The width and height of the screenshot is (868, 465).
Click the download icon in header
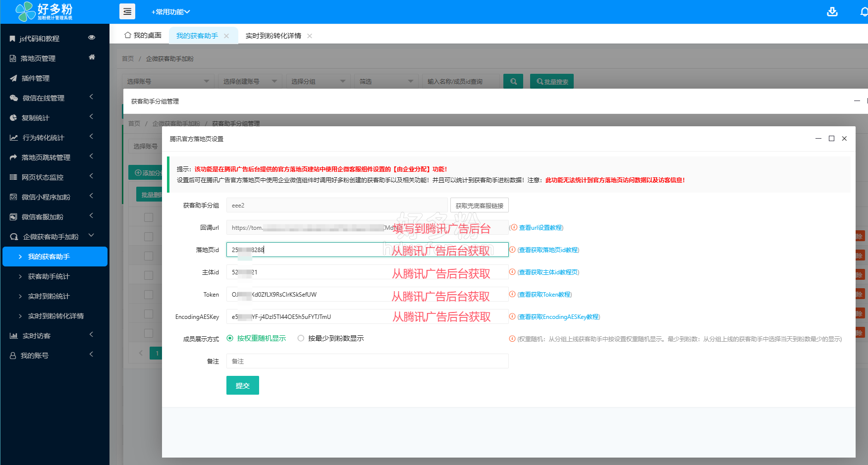832,12
